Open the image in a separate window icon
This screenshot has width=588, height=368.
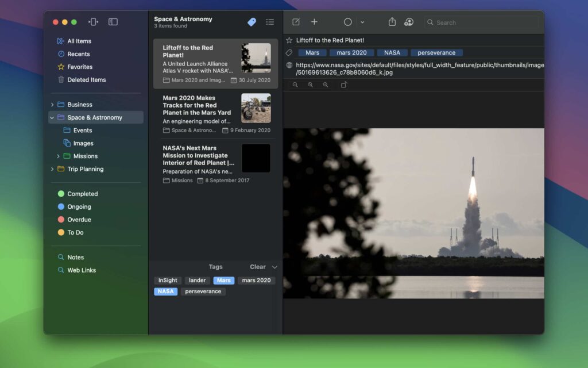tap(343, 84)
